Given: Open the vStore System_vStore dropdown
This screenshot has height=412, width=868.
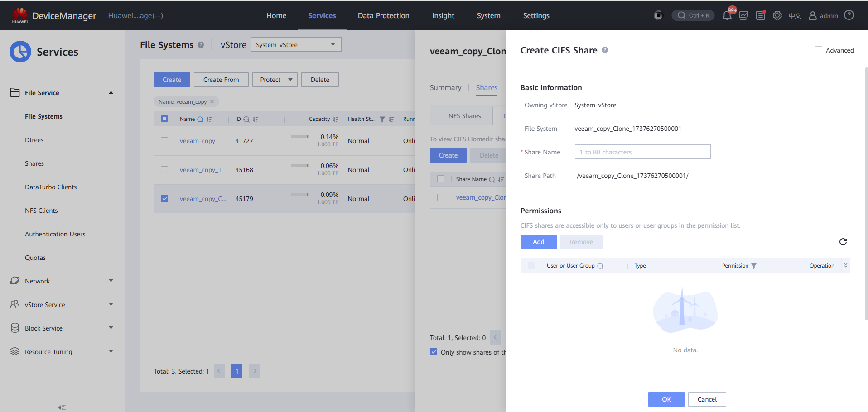Looking at the screenshot, I should [296, 44].
